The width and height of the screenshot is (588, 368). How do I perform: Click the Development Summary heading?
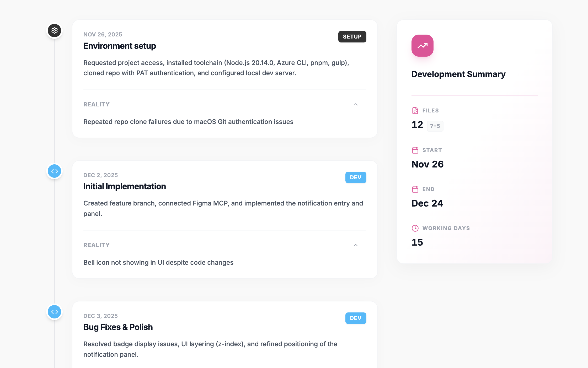tap(458, 74)
